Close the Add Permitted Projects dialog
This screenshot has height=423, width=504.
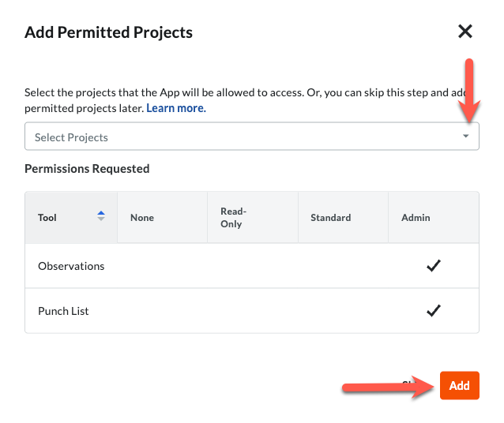tap(465, 32)
